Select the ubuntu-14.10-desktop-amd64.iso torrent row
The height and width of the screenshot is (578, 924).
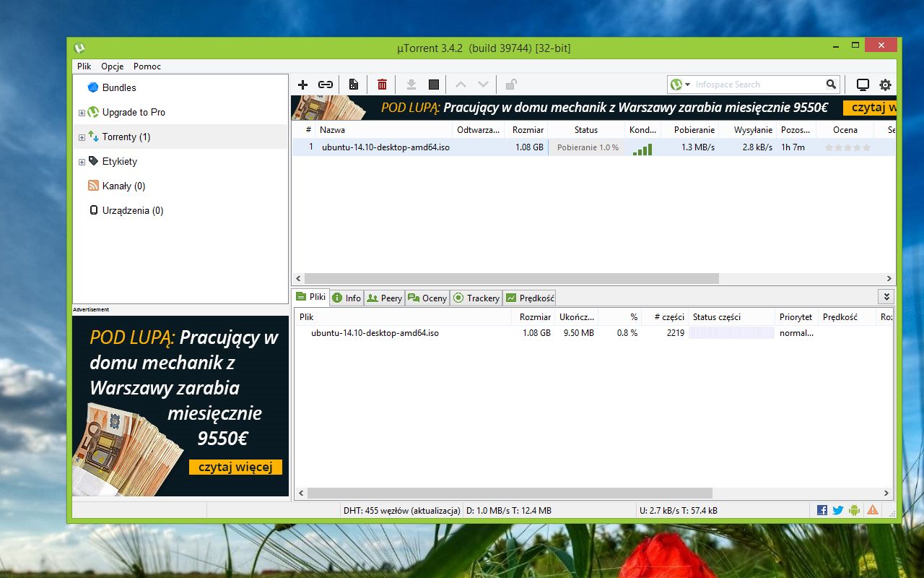[593, 147]
